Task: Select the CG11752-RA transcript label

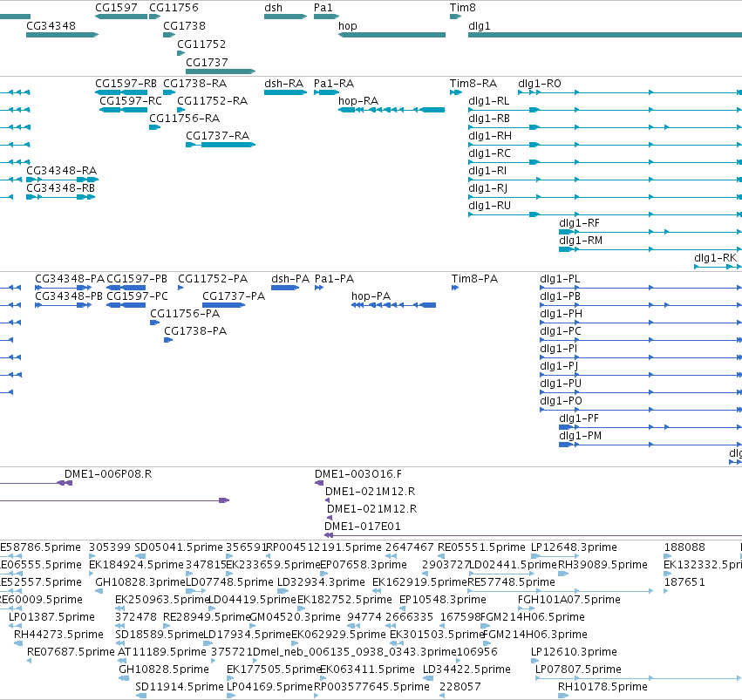Action: tap(212, 101)
